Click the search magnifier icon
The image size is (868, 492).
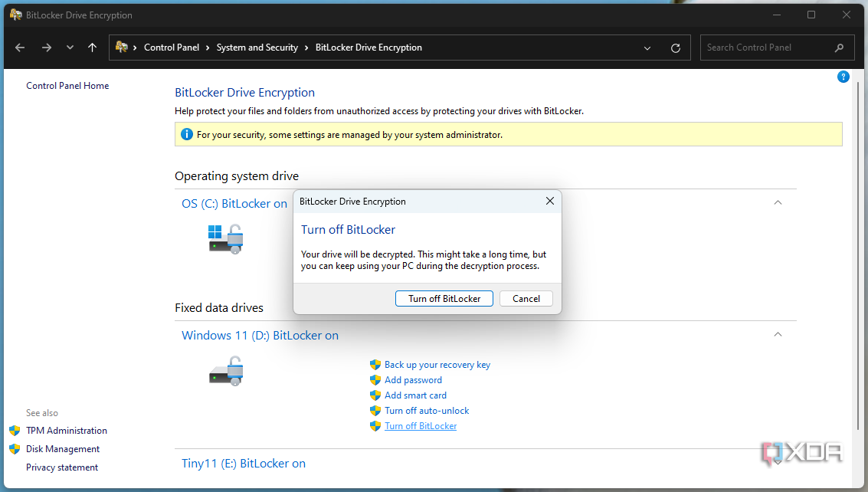[x=839, y=48]
